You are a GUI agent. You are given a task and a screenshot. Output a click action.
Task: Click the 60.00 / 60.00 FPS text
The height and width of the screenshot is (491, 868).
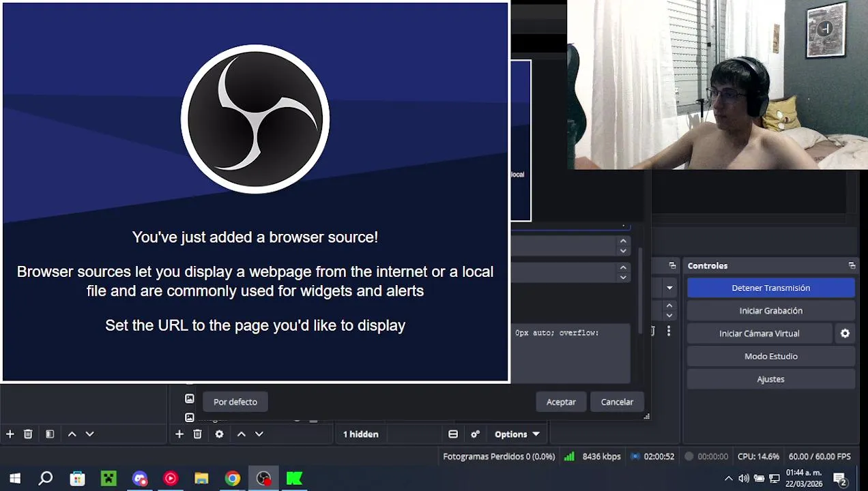tap(820, 456)
